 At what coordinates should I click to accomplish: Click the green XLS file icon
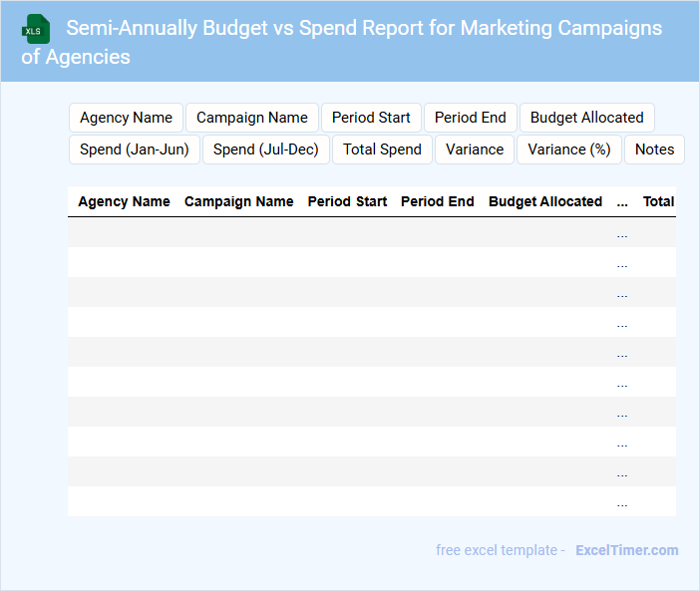[x=37, y=30]
